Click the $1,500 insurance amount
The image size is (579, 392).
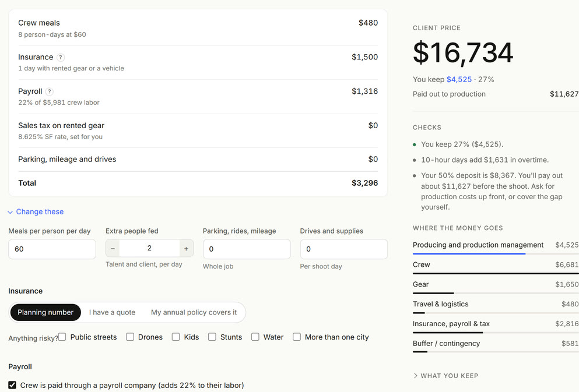pos(365,57)
